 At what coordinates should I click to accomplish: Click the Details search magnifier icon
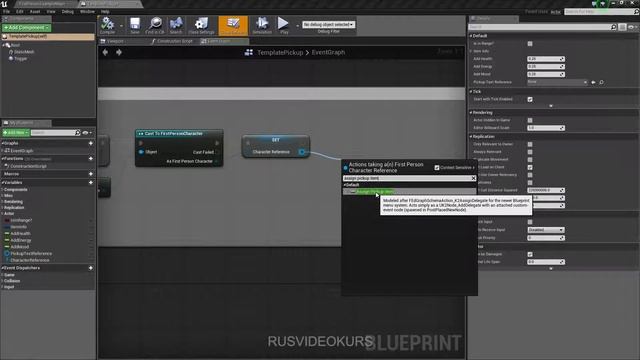pyautogui.click(x=613, y=27)
